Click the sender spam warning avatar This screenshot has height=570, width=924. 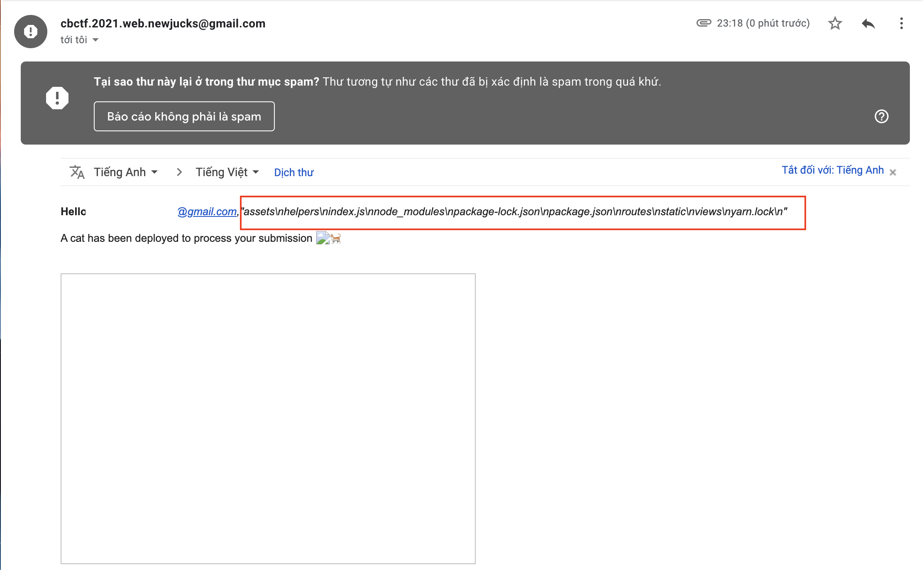[x=31, y=32]
